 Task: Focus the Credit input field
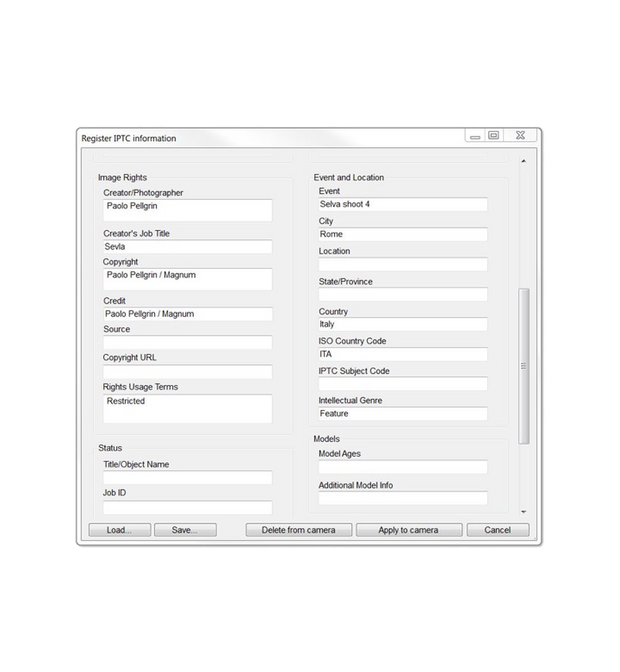[x=188, y=314]
